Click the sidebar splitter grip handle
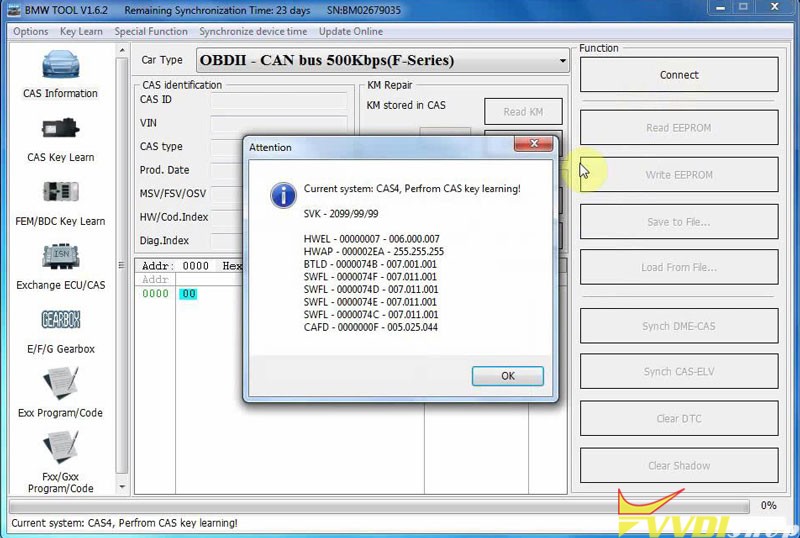 point(121,265)
